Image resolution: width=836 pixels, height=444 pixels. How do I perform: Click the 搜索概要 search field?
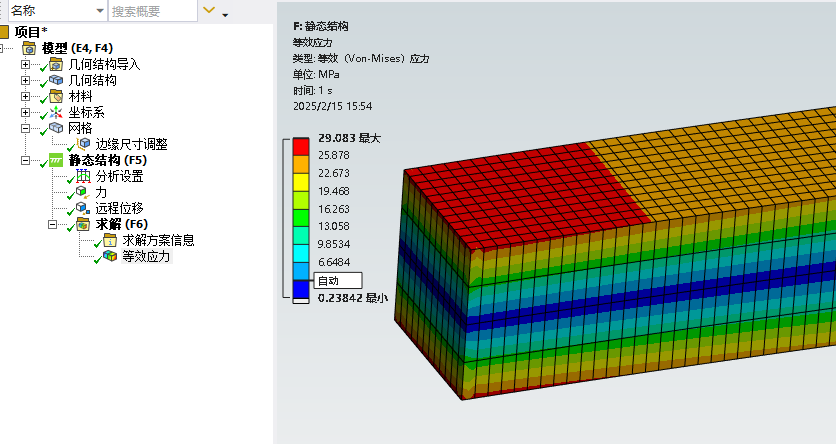(x=153, y=11)
